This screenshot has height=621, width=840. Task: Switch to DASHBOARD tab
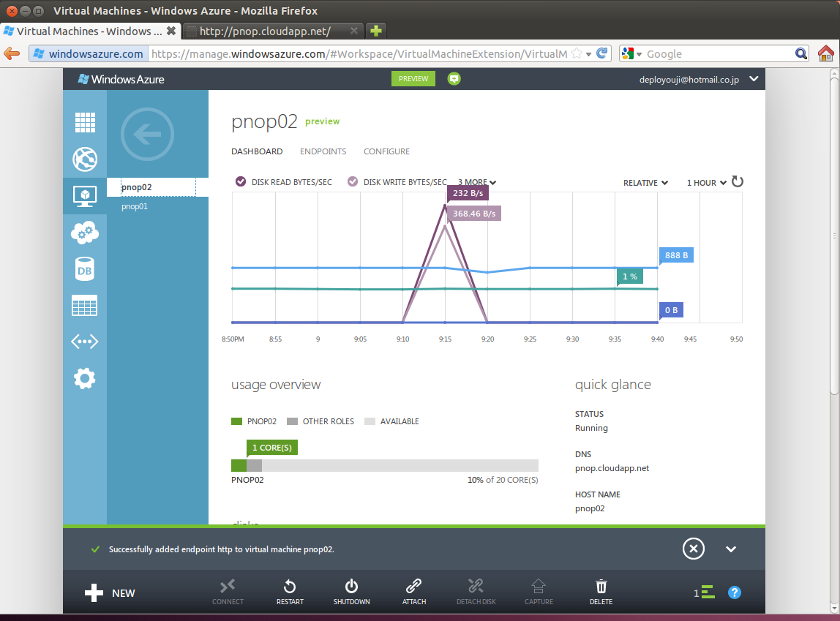[x=257, y=151]
